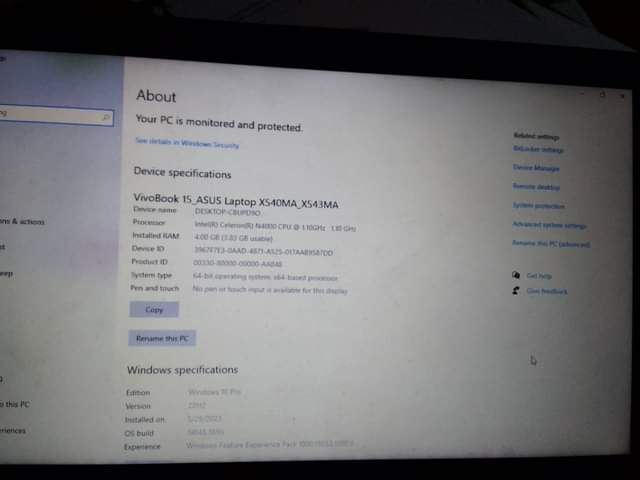Click the Get help speech bubble icon
640x480 pixels.
point(516,275)
